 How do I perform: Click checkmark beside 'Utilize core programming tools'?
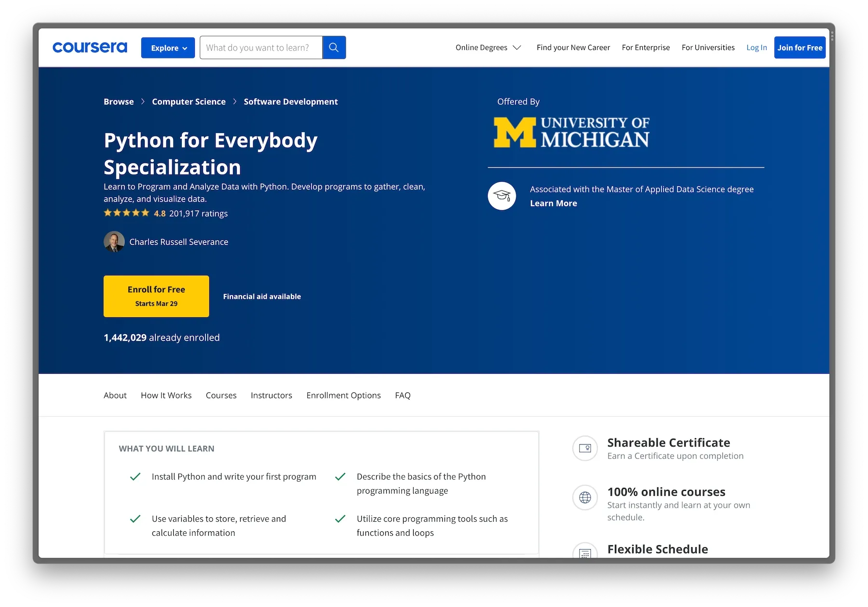click(340, 519)
